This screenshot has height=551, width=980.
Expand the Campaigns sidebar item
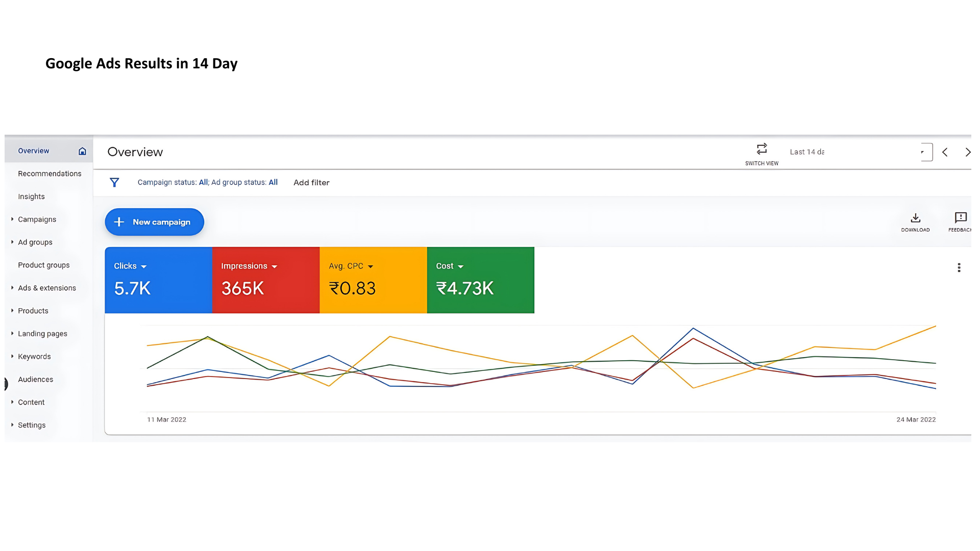(37, 219)
